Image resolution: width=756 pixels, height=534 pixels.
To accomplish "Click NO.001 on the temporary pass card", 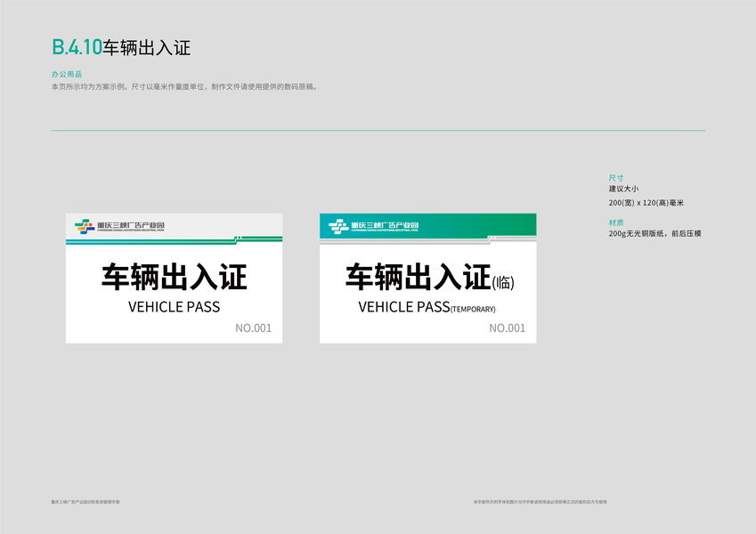I will [x=508, y=328].
